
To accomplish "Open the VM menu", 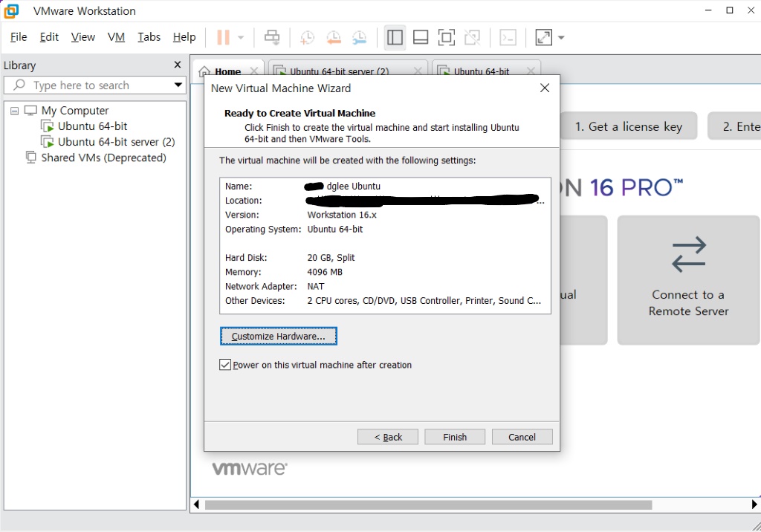I will click(x=116, y=37).
